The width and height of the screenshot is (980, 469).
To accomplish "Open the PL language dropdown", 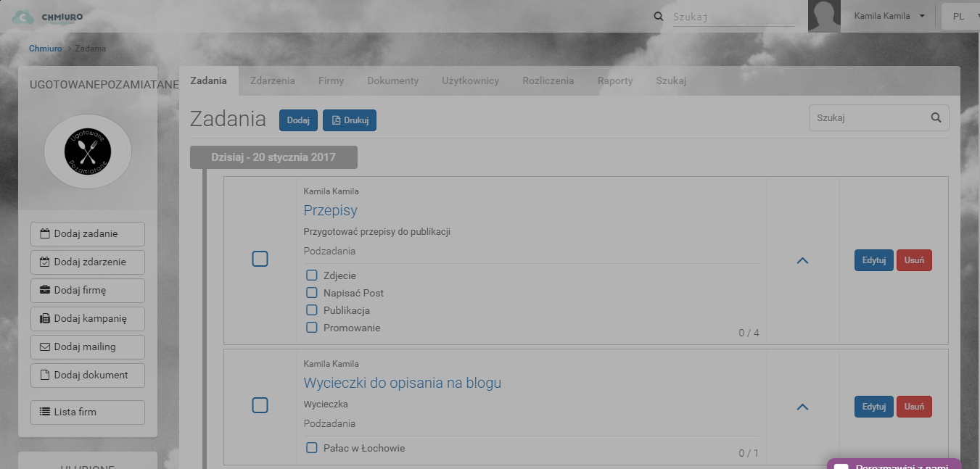I will 962,17.
